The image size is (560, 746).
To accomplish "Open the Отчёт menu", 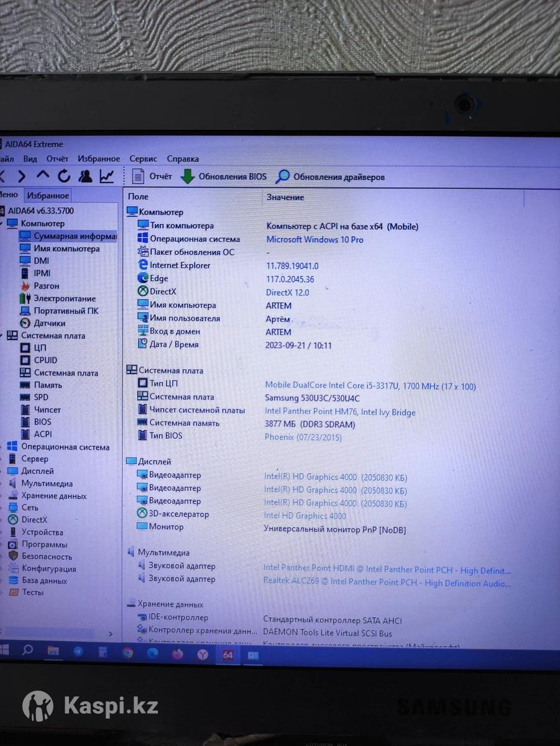I will coord(57,159).
